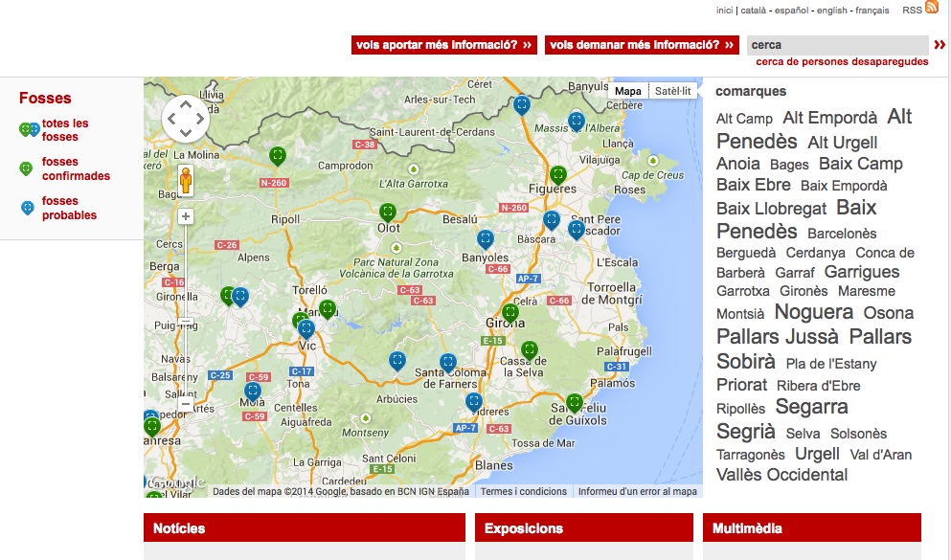Click the green marker near Olot
The width and height of the screenshot is (951, 560).
point(388,213)
